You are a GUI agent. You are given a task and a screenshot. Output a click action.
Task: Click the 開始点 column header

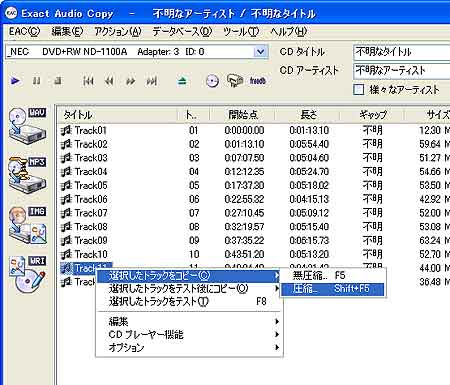[x=243, y=115]
